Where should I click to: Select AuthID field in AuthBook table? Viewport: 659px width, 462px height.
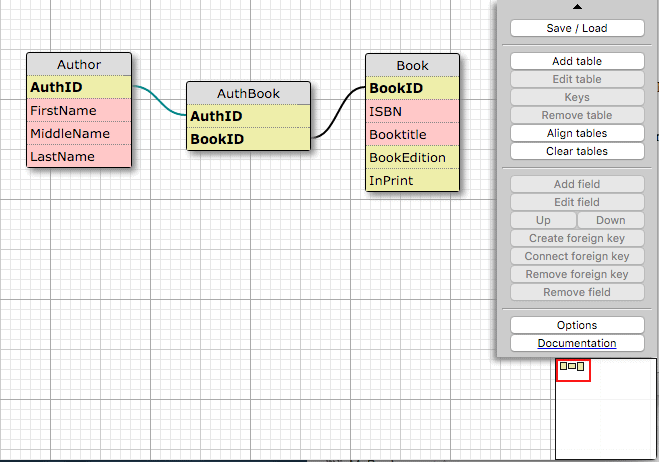tap(248, 116)
